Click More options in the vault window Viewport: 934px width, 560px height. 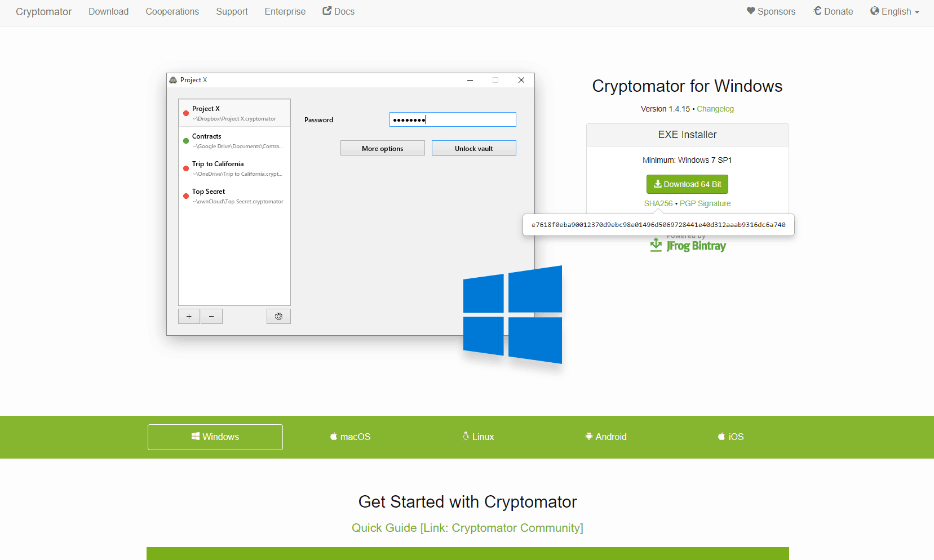(383, 148)
